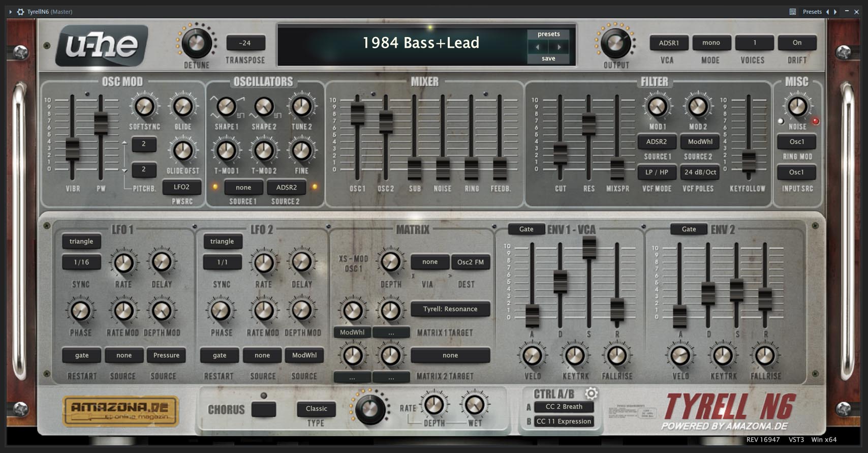
Task: Click the NOISE color knob in Misc
Action: (797, 107)
